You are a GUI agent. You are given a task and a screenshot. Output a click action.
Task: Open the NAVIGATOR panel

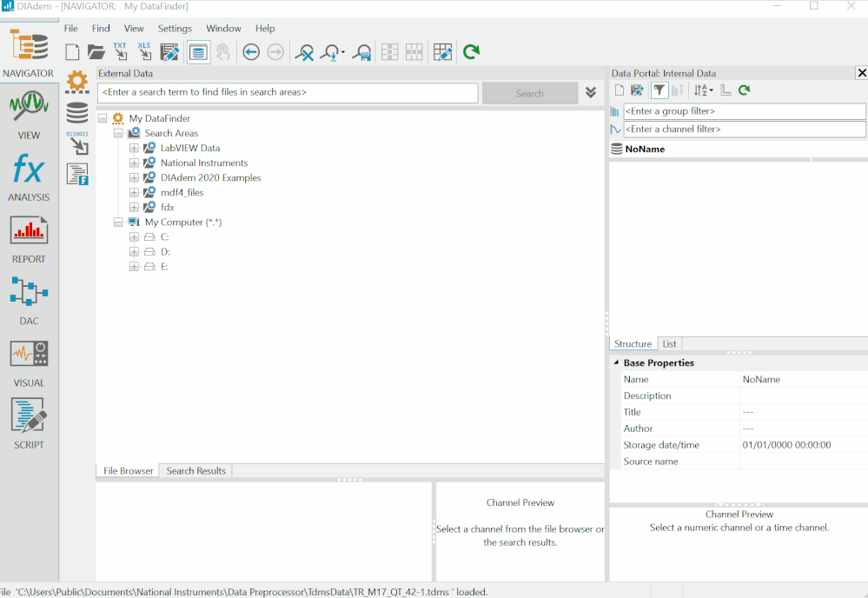point(29,53)
